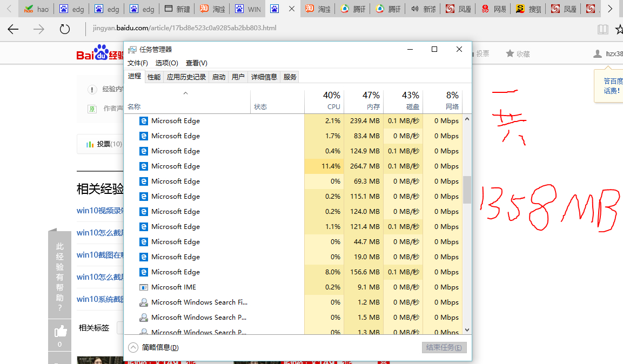Click the browser forward arrow

[x=38, y=29]
